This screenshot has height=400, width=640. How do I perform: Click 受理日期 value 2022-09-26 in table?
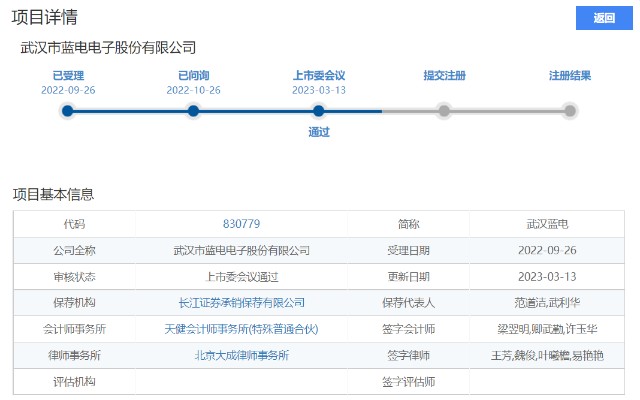coord(547,250)
